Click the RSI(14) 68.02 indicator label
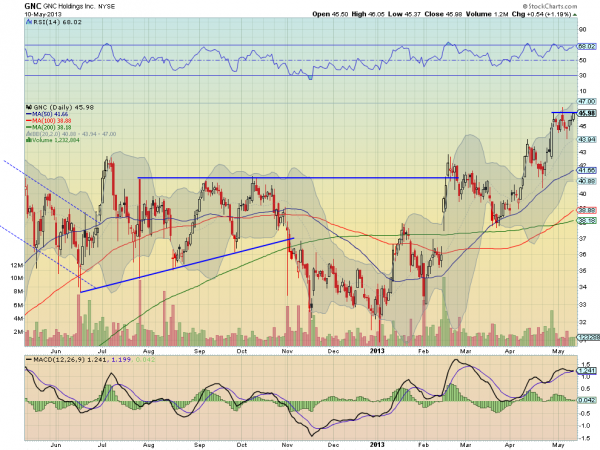Viewport: 600px width, 450px height. [57, 22]
